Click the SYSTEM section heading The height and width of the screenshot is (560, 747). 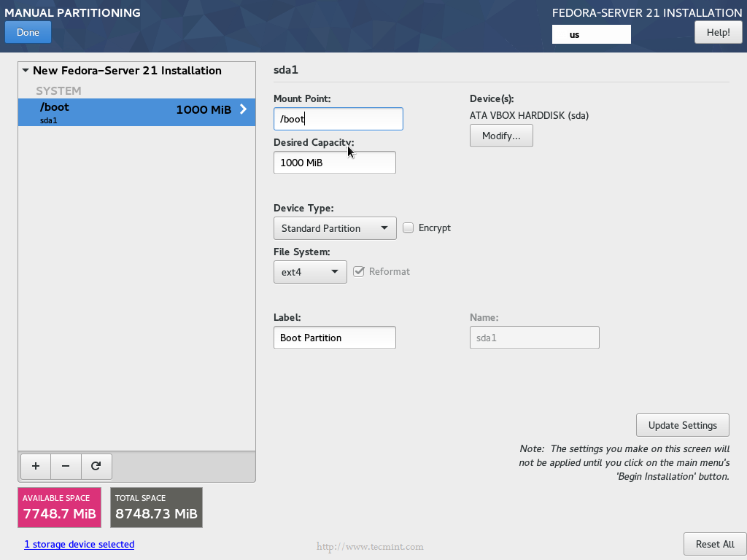[58, 91]
